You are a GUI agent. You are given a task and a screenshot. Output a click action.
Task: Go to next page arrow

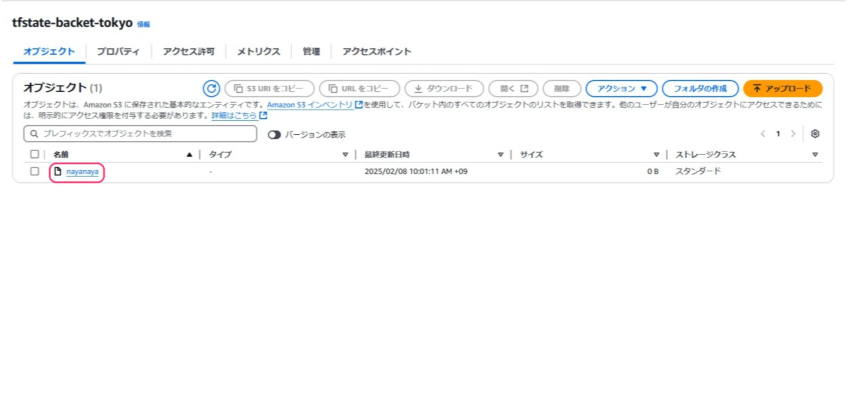coord(793,134)
